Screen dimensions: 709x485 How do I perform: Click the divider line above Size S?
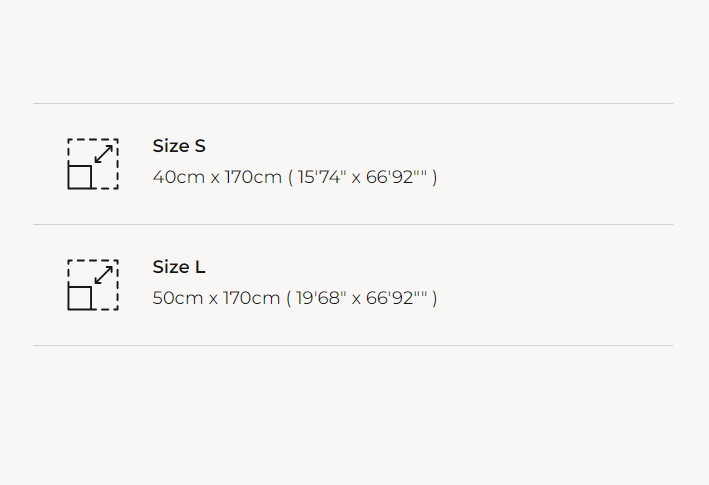353,103
